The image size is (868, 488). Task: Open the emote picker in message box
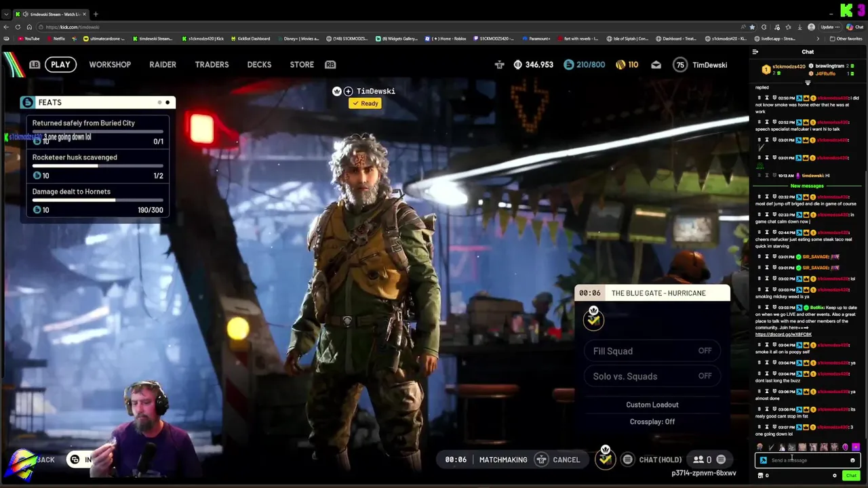tap(852, 460)
